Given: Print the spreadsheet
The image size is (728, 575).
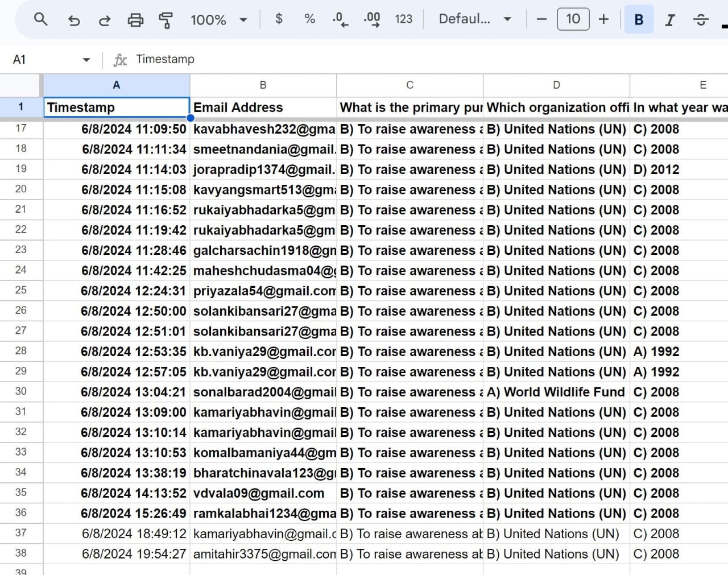Looking at the screenshot, I should 135,20.
